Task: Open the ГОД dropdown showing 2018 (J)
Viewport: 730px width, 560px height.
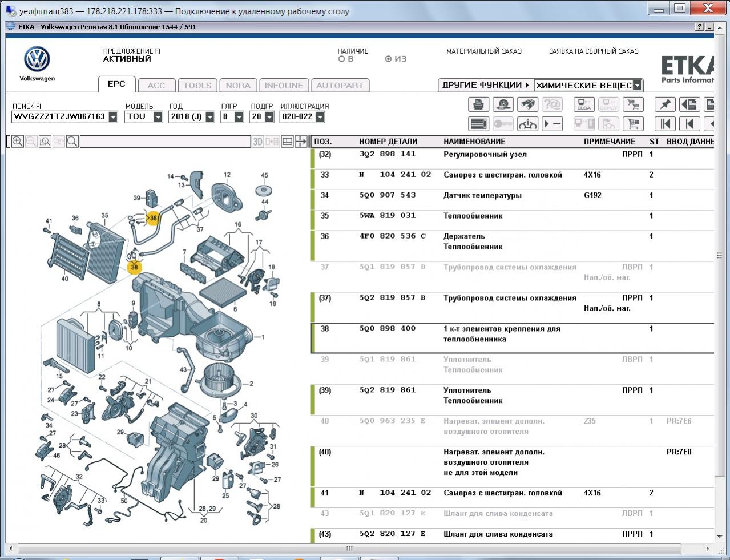Action: click(210, 117)
